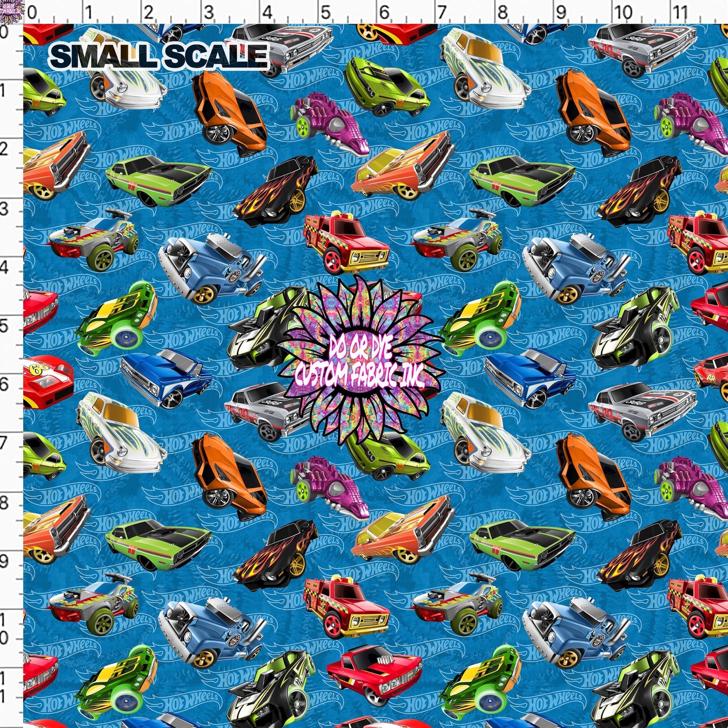
Task: Select the red fire truck directly above center watermark
Action: [346, 242]
